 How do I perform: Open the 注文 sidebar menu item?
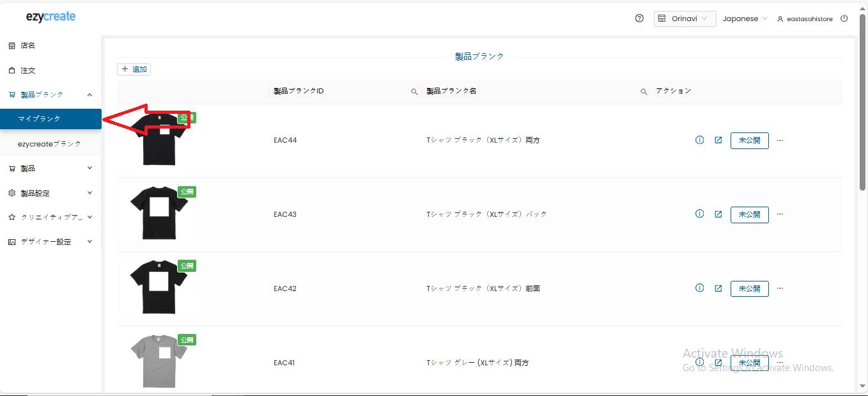click(28, 70)
